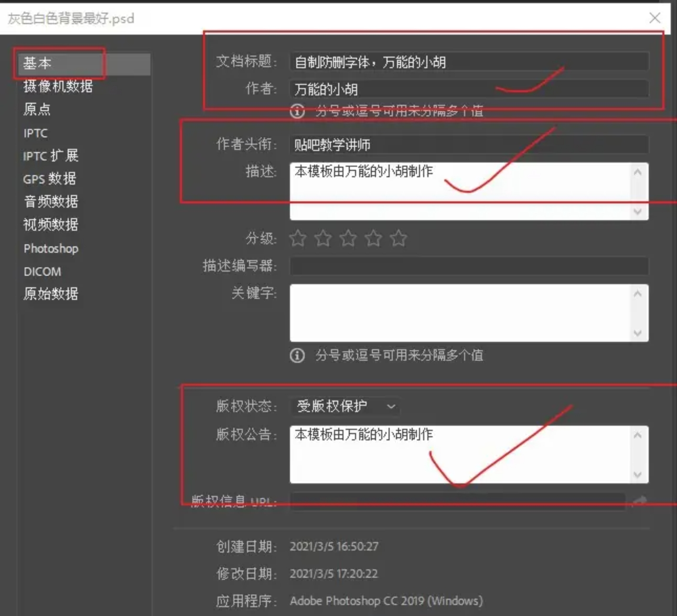
Task: Click the 描述编写器 input field
Action: [469, 266]
